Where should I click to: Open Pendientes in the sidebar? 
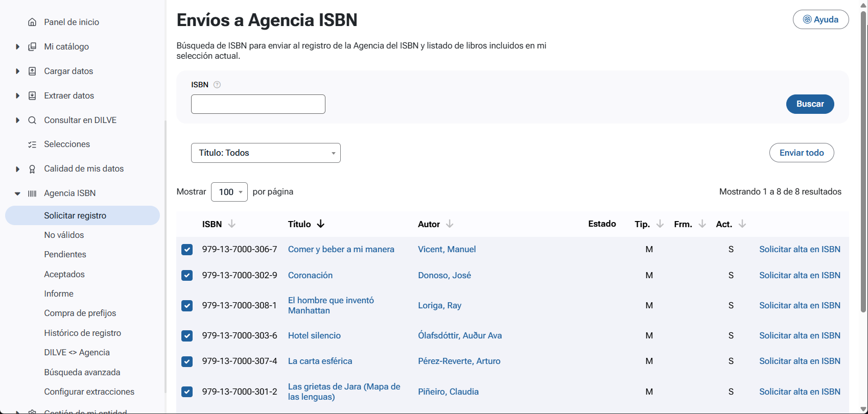point(65,254)
